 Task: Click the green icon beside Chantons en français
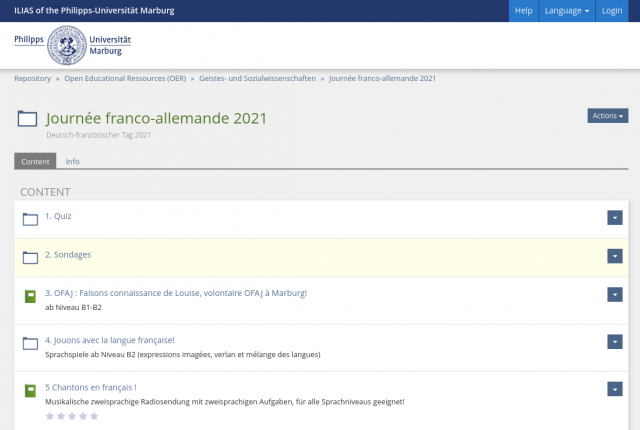(30, 391)
